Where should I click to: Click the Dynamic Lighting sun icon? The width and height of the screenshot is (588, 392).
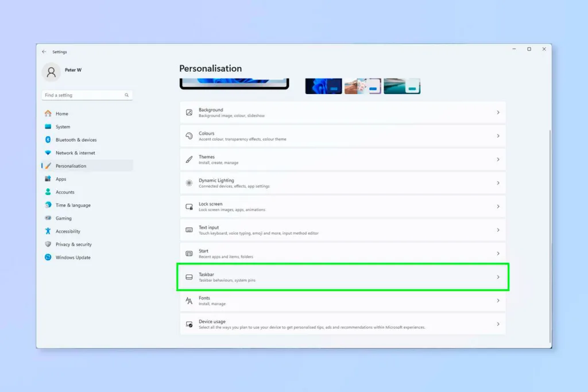coord(189,183)
